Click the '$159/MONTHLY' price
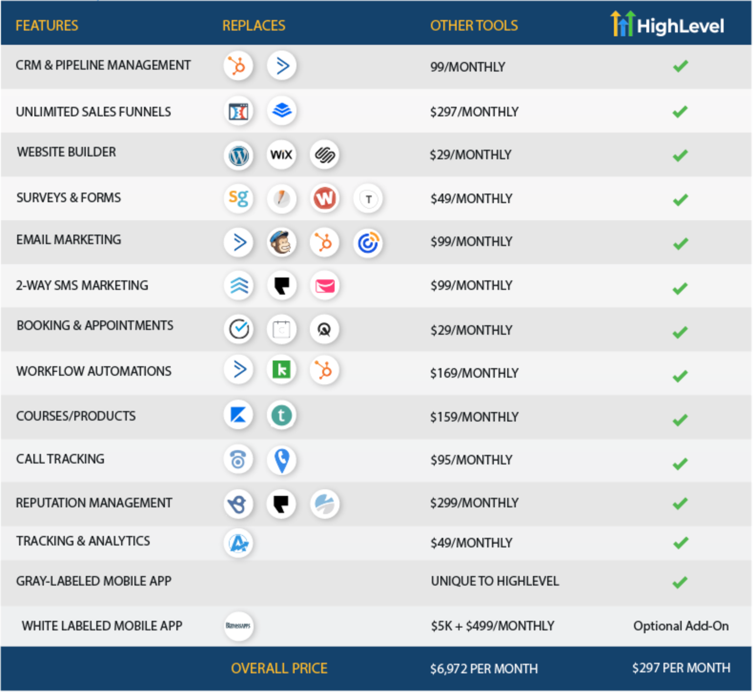 tap(474, 417)
